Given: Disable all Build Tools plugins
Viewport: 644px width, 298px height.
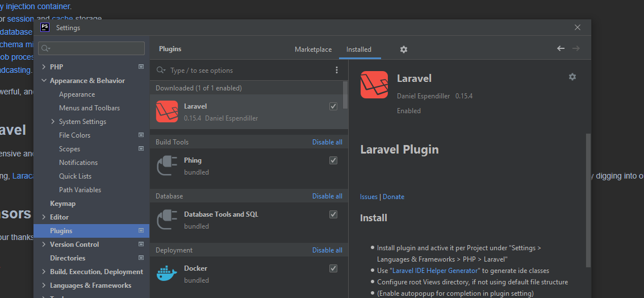Looking at the screenshot, I should point(327,142).
